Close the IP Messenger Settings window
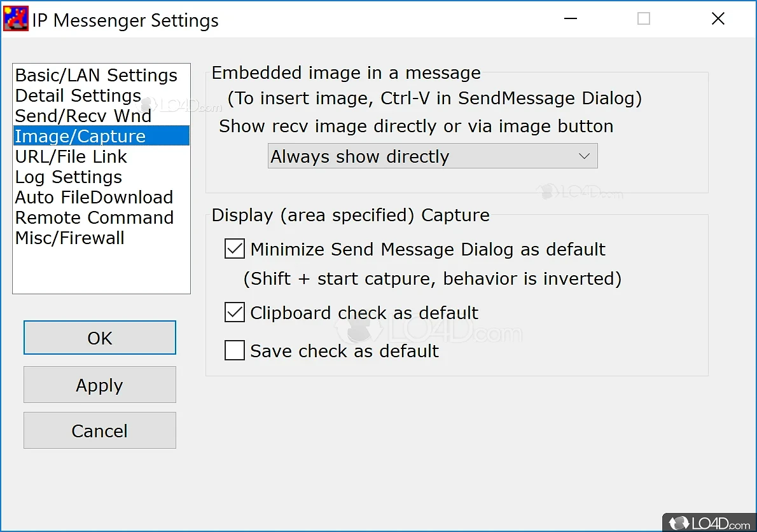Screen dimensions: 757x532 (718, 19)
